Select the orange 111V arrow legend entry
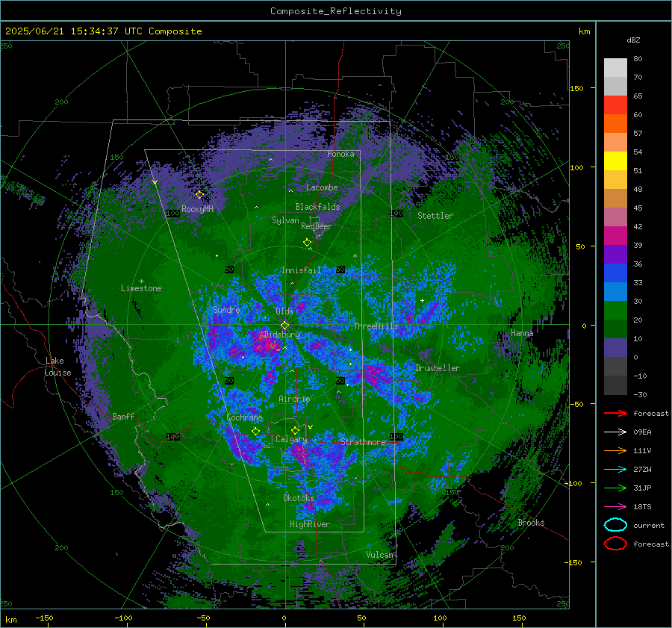The image size is (672, 628). point(615,450)
